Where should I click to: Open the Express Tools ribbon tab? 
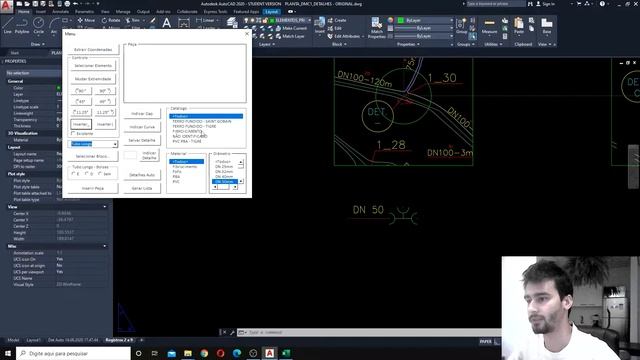(215, 11)
